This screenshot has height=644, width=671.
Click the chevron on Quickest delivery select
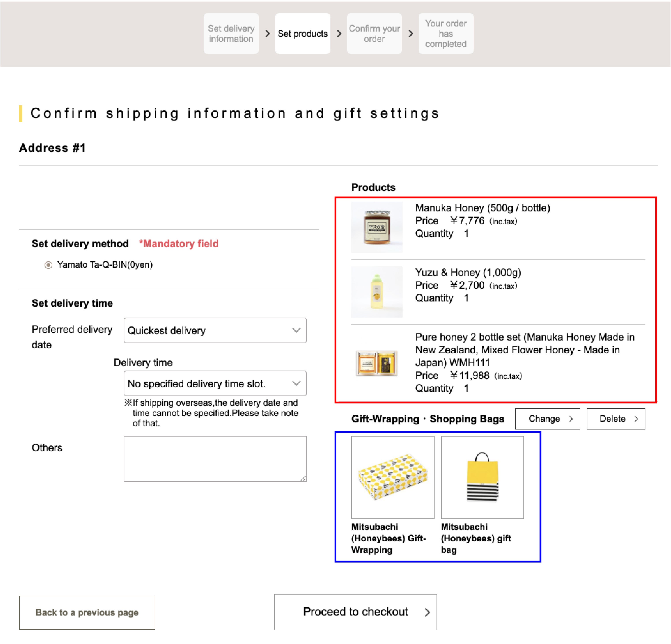(x=296, y=330)
